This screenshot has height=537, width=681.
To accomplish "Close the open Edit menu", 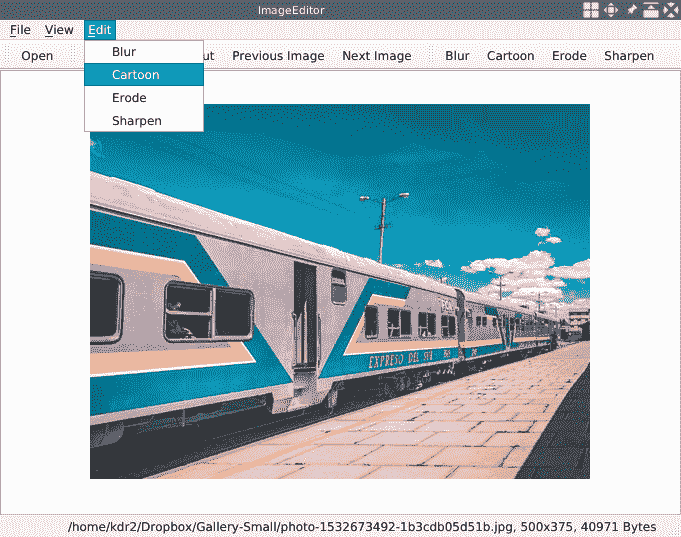I will click(x=99, y=30).
